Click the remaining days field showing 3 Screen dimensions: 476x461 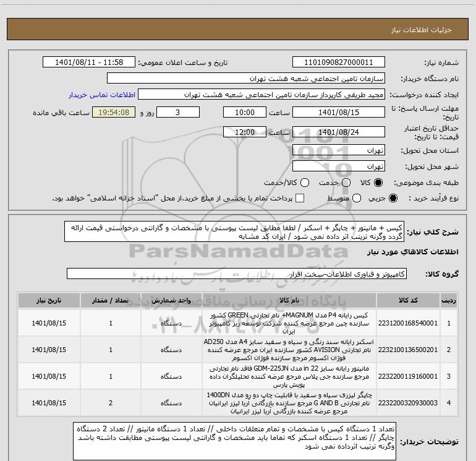pyautogui.click(x=178, y=112)
